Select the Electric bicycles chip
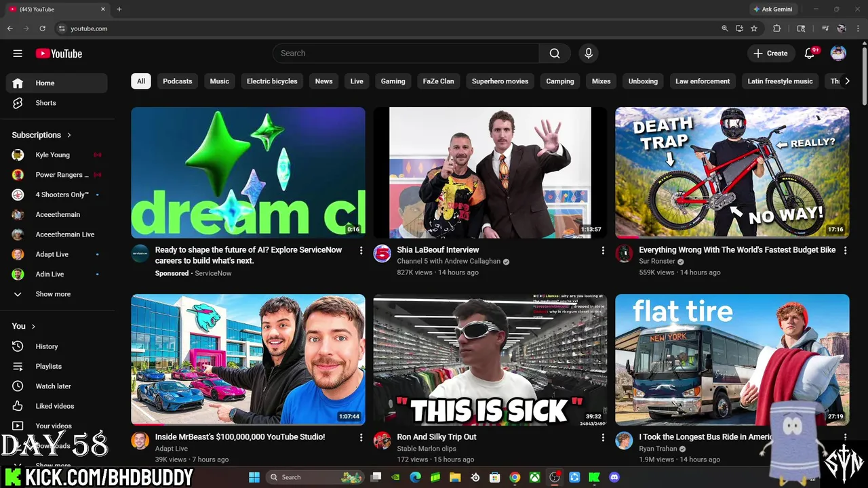 [x=272, y=81]
